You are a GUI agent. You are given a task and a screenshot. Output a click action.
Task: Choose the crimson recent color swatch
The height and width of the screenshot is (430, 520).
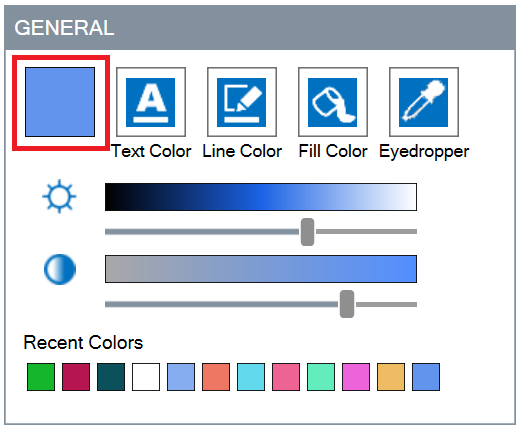[76, 377]
